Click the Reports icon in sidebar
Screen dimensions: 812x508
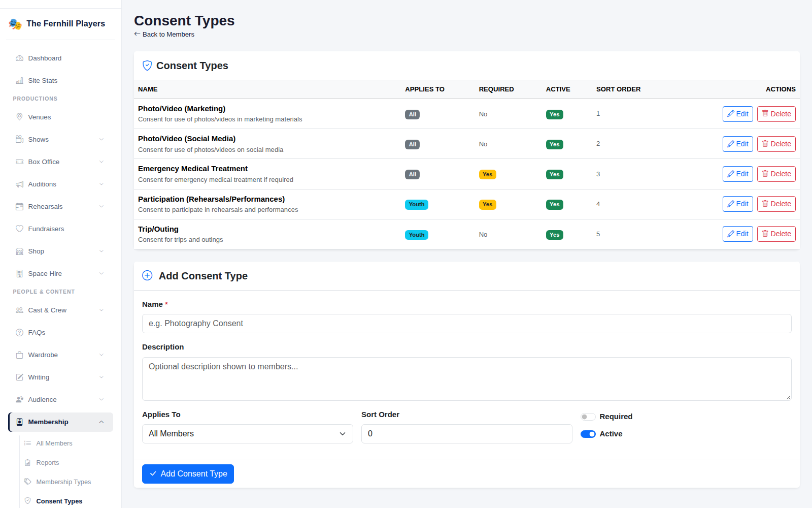pyautogui.click(x=27, y=463)
